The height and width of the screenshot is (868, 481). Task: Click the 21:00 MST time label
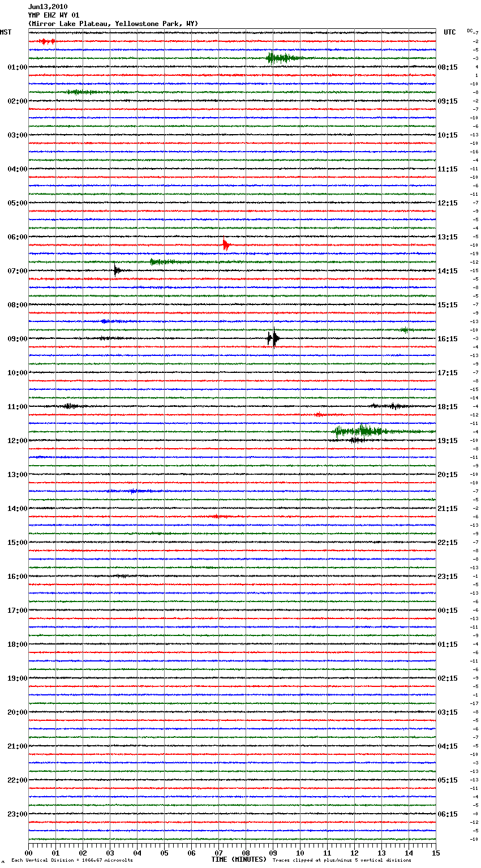click(18, 746)
